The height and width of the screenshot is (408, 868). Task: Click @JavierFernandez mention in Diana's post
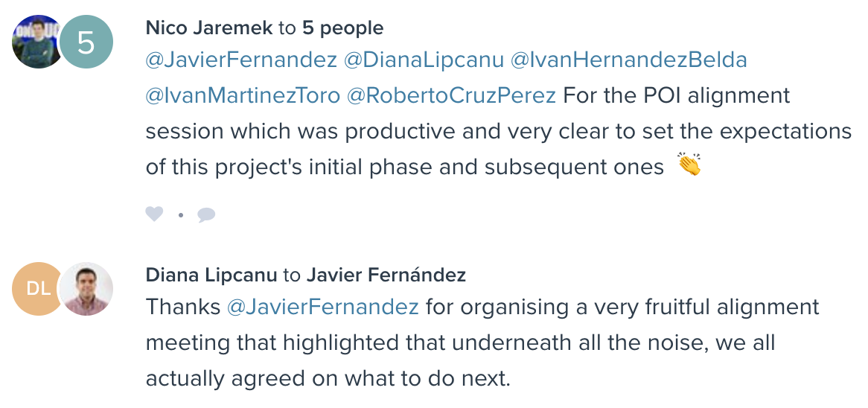pyautogui.click(x=323, y=307)
